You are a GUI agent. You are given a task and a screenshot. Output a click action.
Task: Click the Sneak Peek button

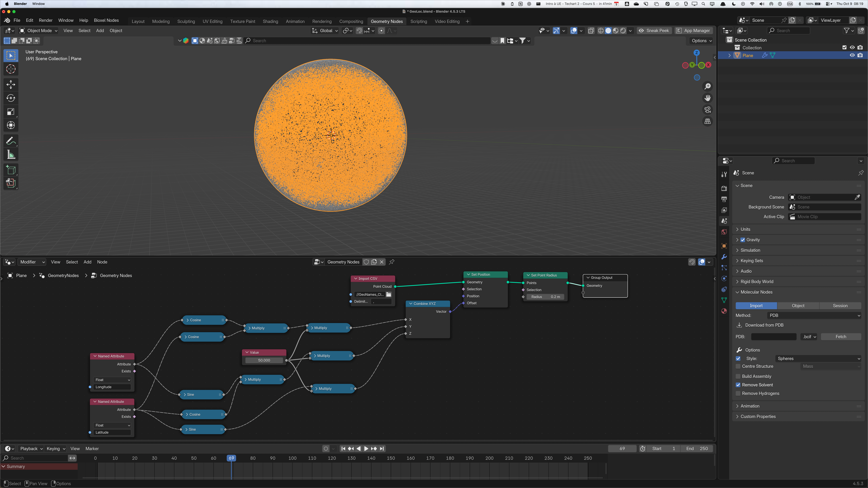click(654, 31)
